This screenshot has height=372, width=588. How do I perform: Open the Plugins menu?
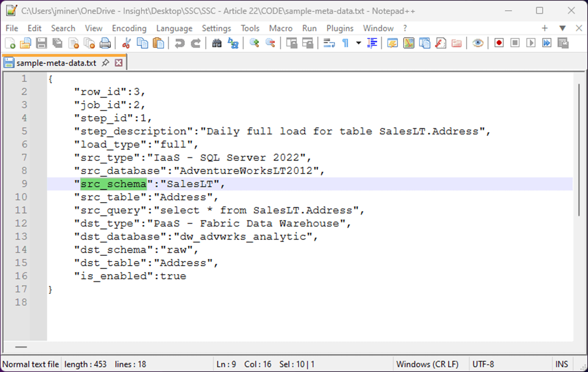(340, 29)
